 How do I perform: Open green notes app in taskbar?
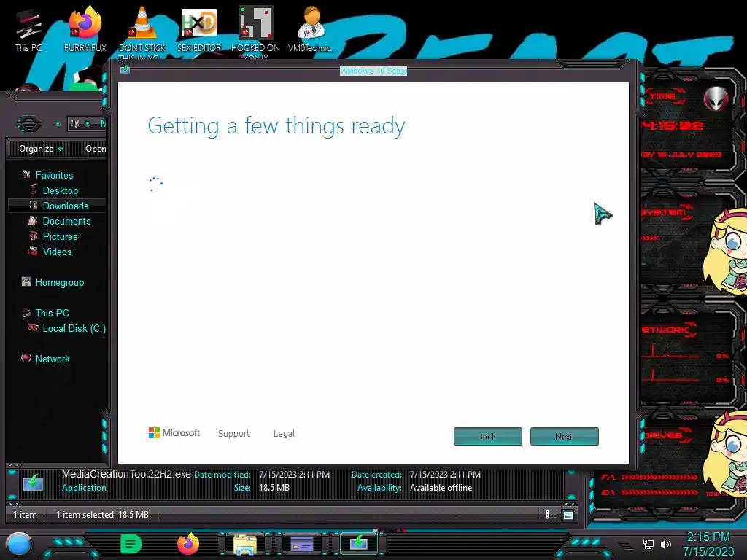[131, 544]
